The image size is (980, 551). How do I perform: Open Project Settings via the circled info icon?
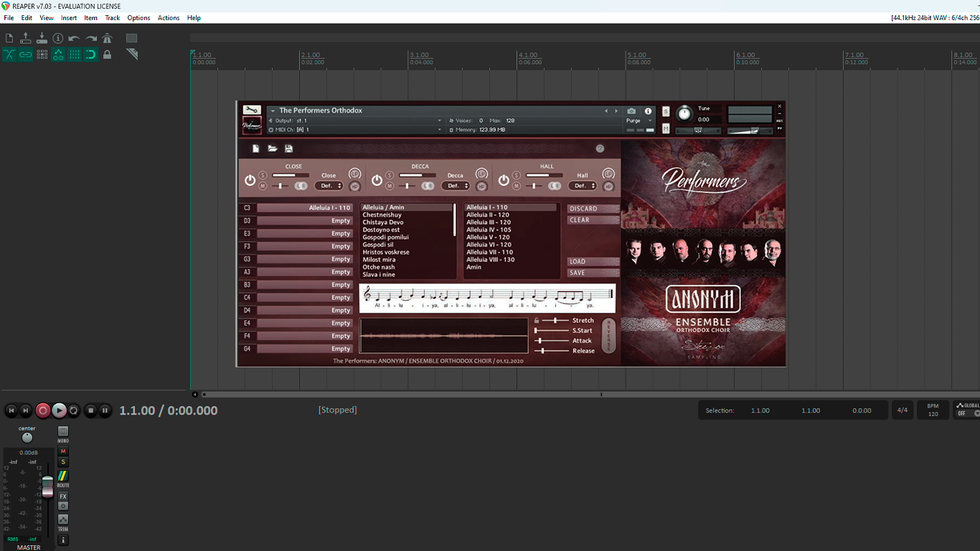point(58,38)
